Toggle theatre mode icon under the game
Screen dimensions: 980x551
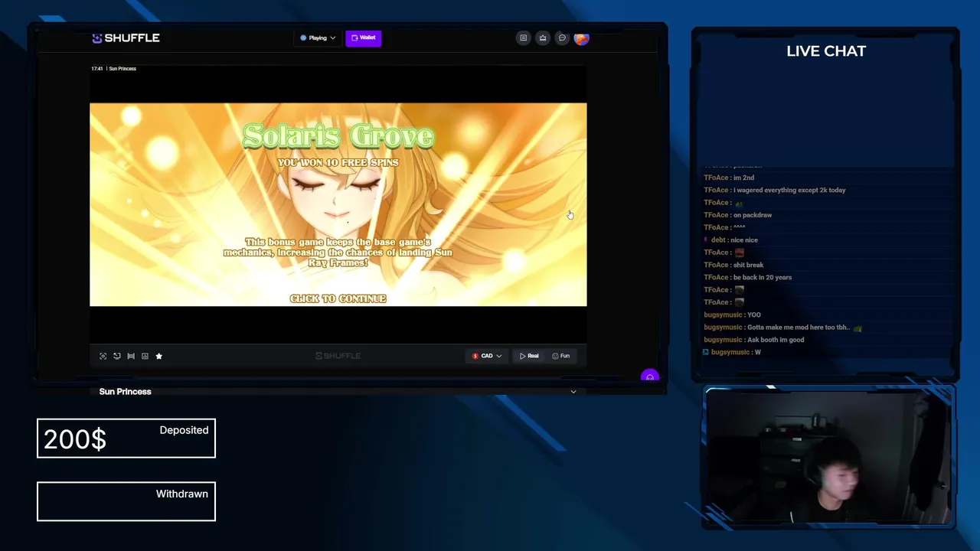131,356
